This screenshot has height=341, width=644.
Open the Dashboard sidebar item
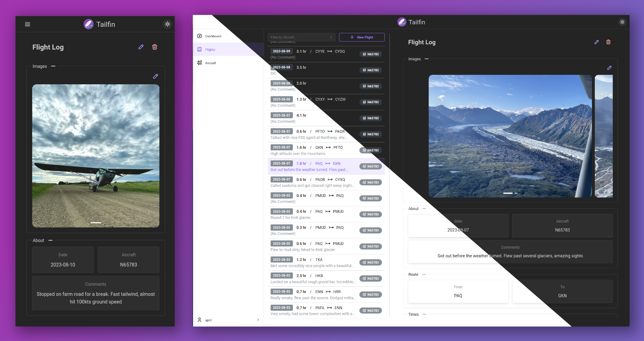[x=213, y=36]
